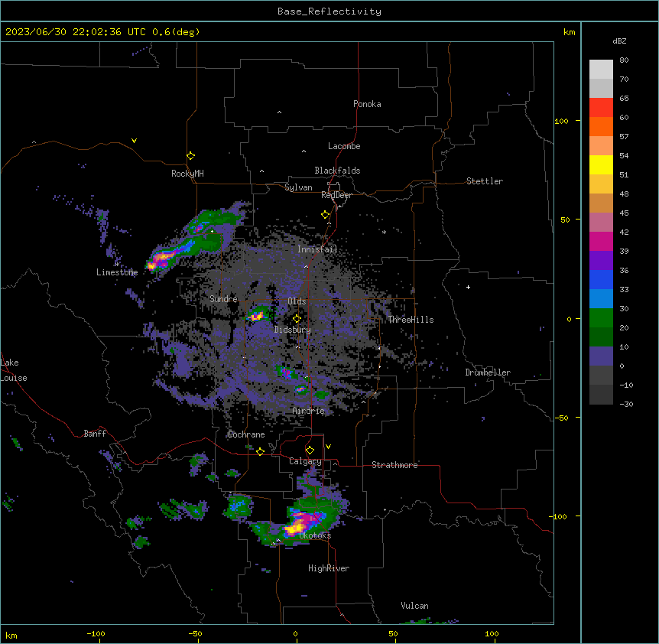This screenshot has height=644, width=659.
Task: Click the Stettler label
Action: 484,181
